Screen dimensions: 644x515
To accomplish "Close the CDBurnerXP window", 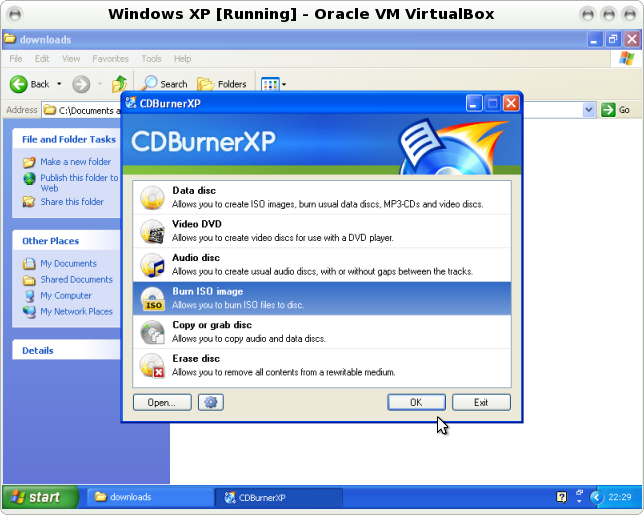I will 511,103.
